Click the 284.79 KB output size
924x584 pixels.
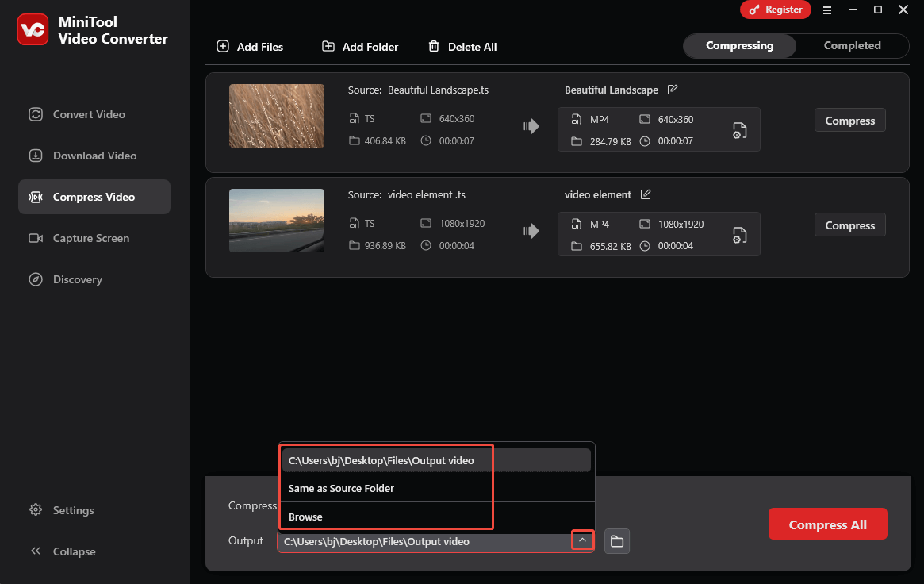(610, 141)
